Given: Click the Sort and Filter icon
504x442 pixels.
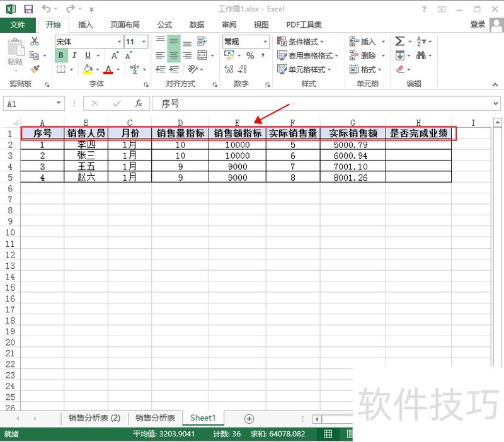Looking at the screenshot, I should coord(421,41).
